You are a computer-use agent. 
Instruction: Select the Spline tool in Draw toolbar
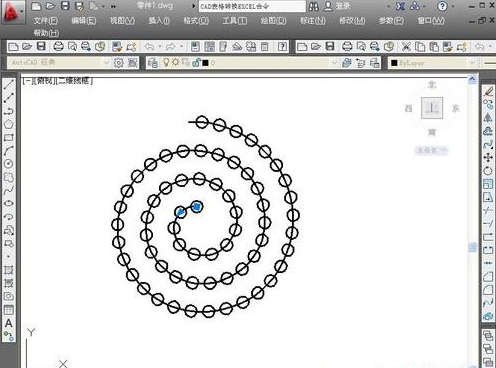pos(9,190)
